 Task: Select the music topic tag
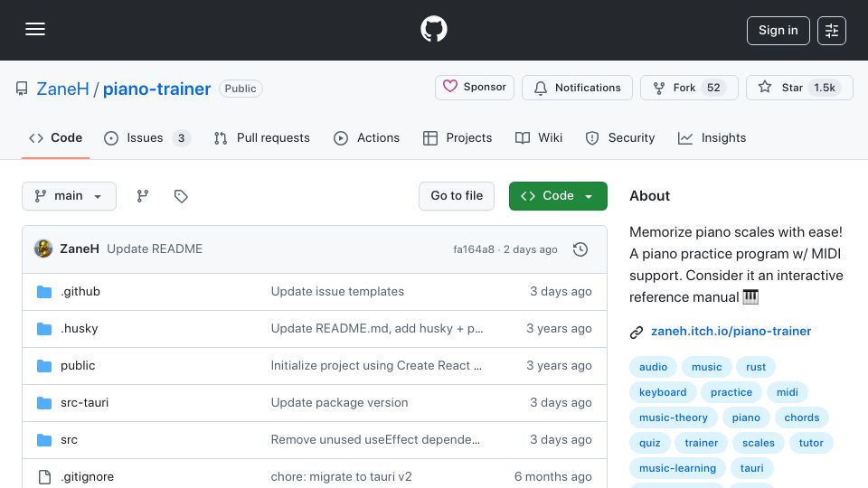(707, 367)
